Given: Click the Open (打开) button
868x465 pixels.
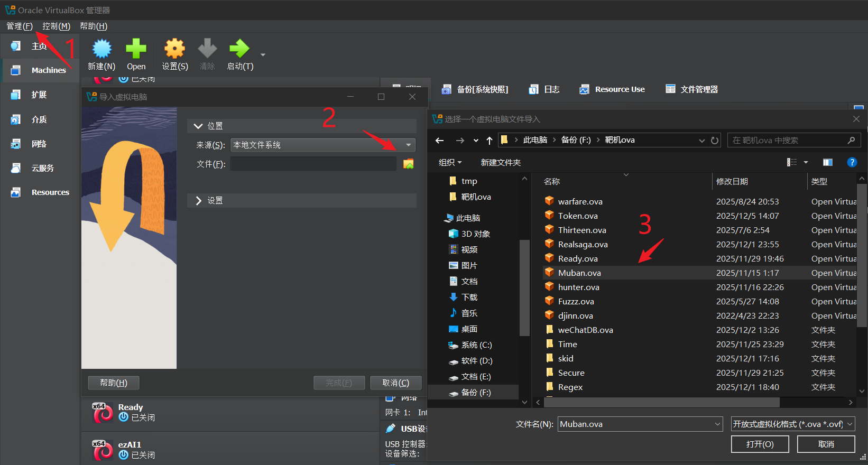Looking at the screenshot, I should click(760, 444).
